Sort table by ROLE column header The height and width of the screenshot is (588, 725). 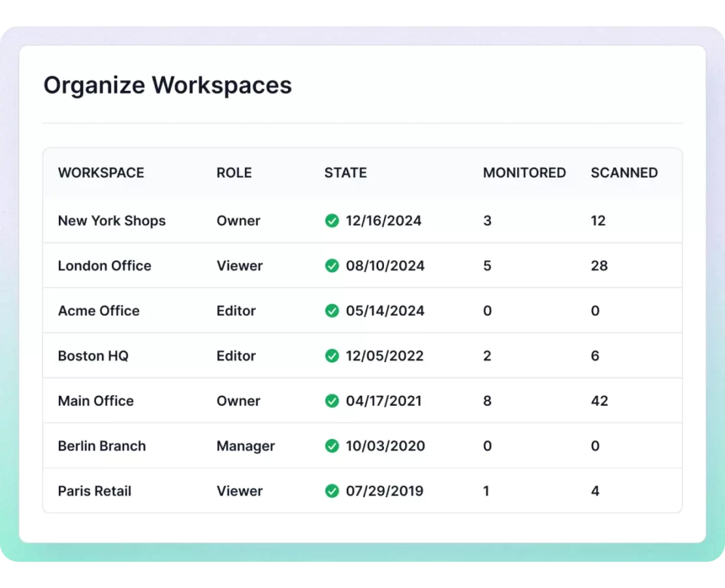coord(234,173)
